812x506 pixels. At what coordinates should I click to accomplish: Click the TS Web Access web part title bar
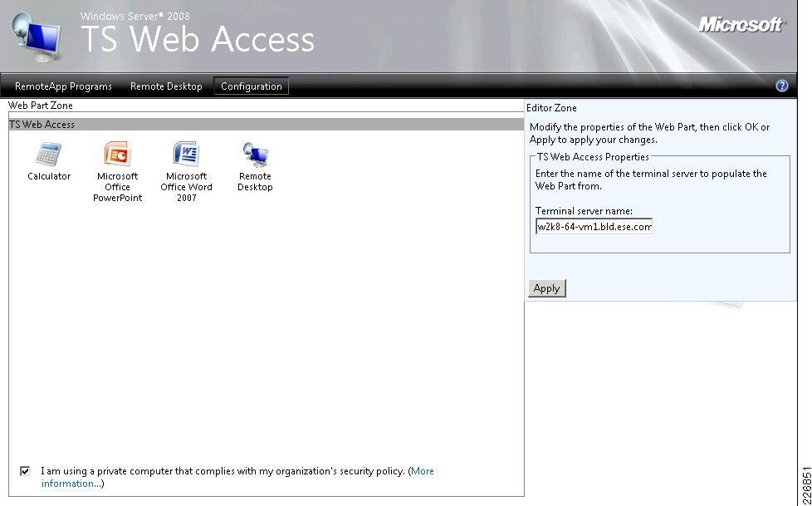267,125
